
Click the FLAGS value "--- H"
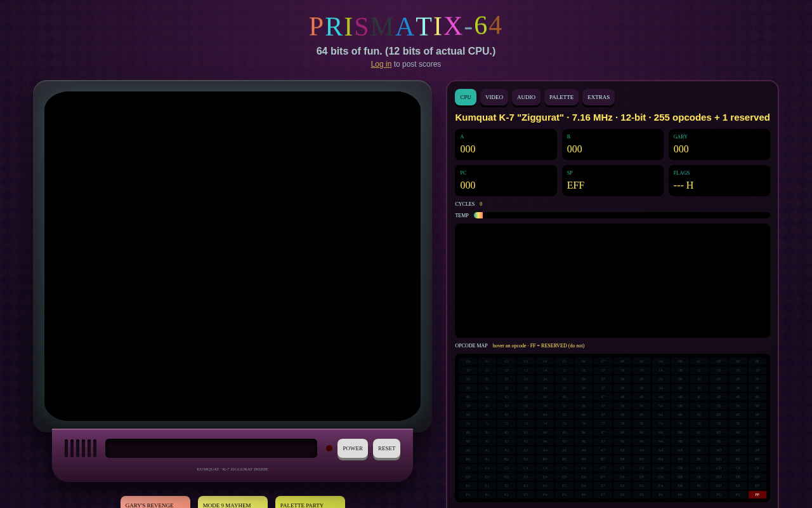[x=684, y=185]
